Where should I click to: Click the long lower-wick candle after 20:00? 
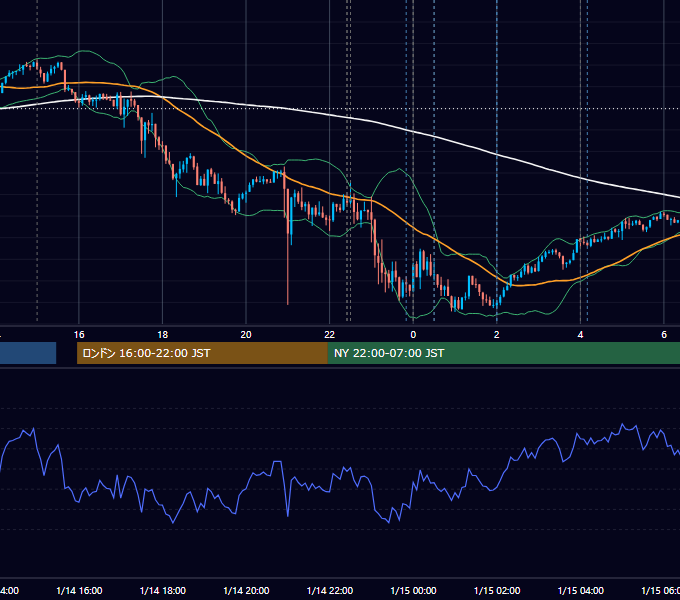coord(288,246)
